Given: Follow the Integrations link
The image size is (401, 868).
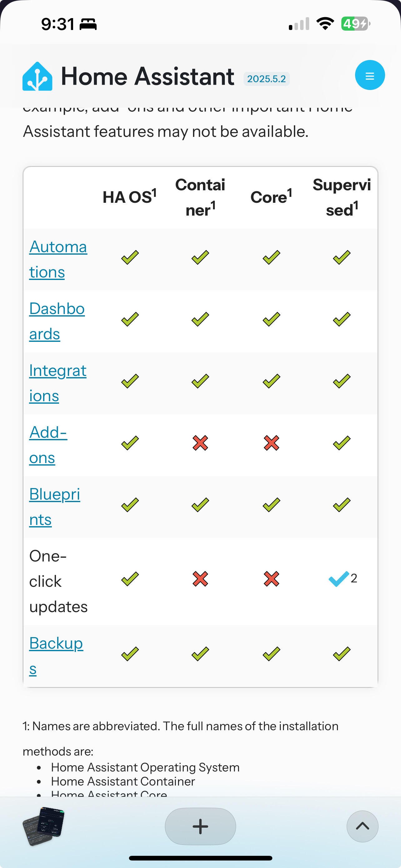Looking at the screenshot, I should point(57,383).
